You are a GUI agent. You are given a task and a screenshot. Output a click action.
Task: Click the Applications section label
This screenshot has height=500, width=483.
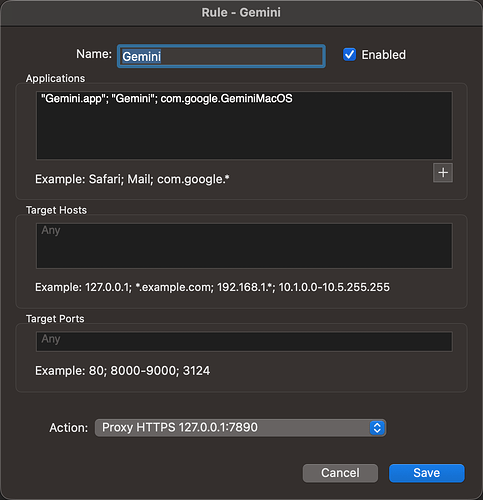click(x=55, y=78)
